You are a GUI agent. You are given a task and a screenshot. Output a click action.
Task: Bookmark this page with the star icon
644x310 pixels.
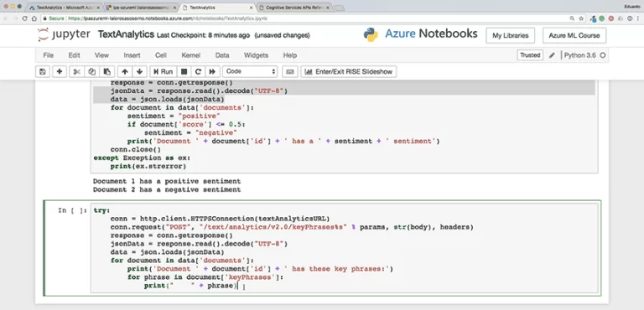click(x=581, y=18)
